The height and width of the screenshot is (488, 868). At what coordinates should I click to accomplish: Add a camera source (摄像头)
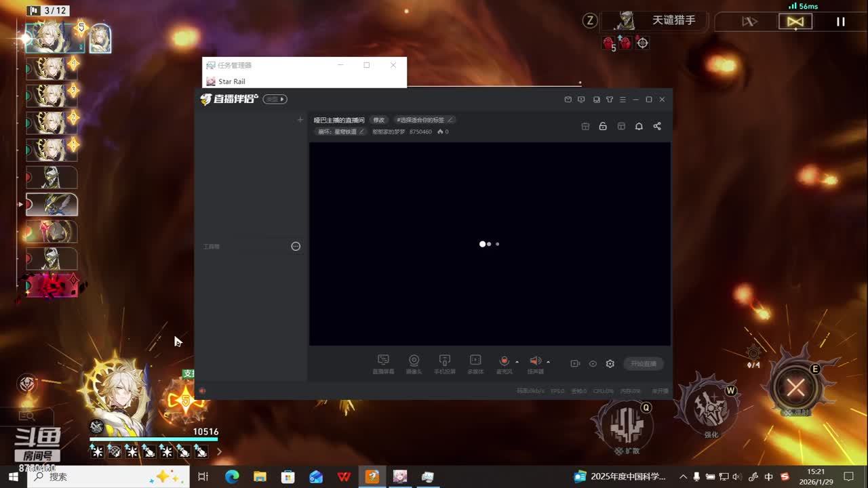point(414,361)
